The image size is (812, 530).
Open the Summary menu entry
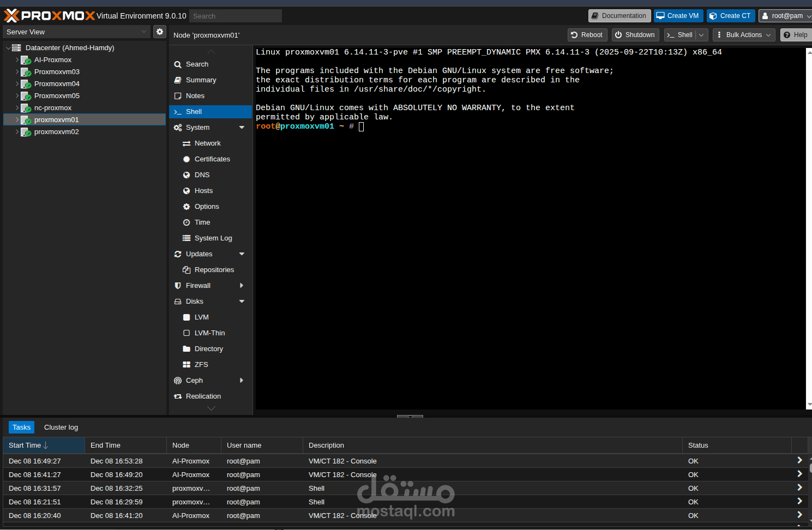210,80
